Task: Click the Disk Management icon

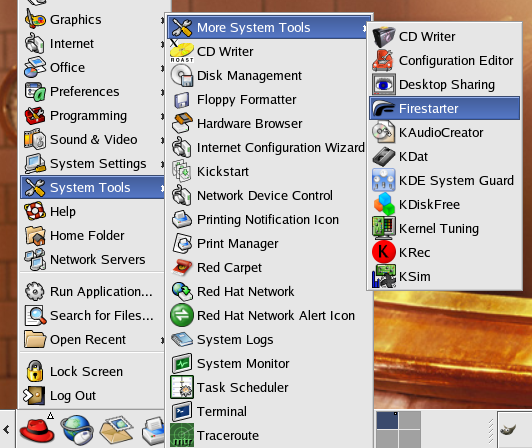Action: [x=182, y=76]
